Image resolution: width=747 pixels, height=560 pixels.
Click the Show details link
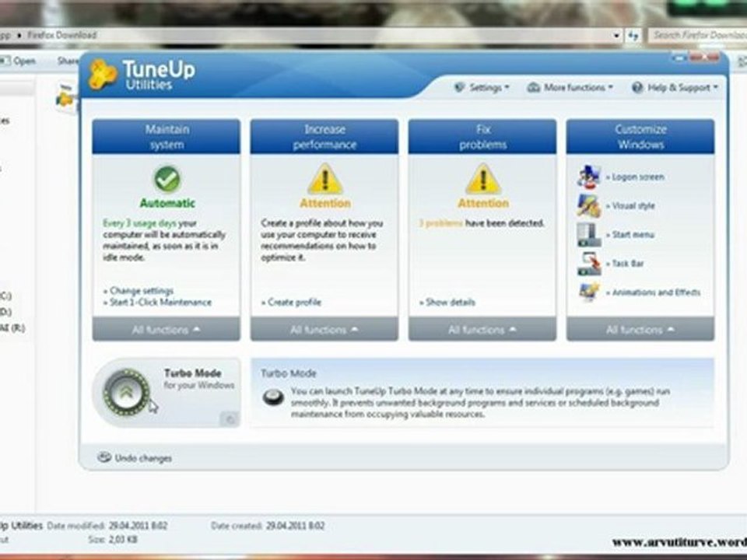click(451, 302)
